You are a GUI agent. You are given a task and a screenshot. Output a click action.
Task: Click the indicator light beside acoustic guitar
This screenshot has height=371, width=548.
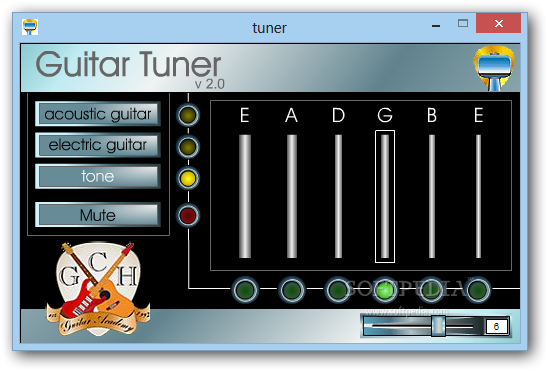point(188,115)
